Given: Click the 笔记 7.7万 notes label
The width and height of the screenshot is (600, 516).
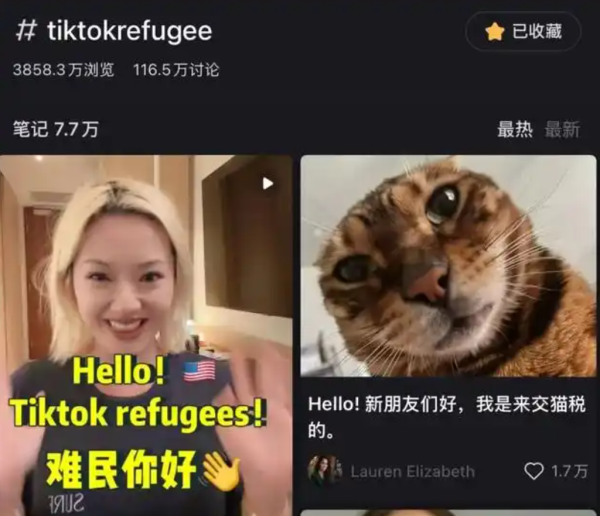Looking at the screenshot, I should tap(56, 129).
